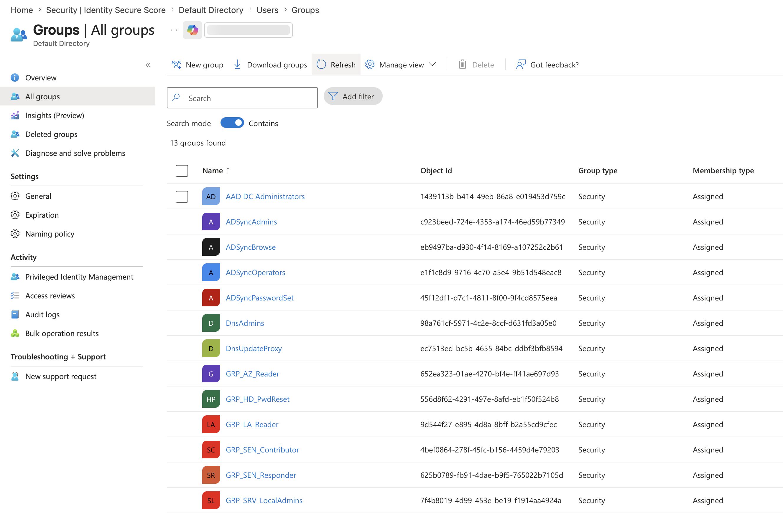Image resolution: width=783 pixels, height=532 pixels.
Task: Open the ADSyncOperators group link
Action: 255,272
